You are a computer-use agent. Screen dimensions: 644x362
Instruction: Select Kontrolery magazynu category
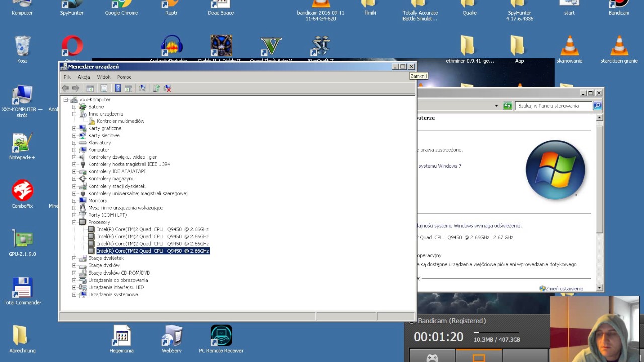(111, 179)
